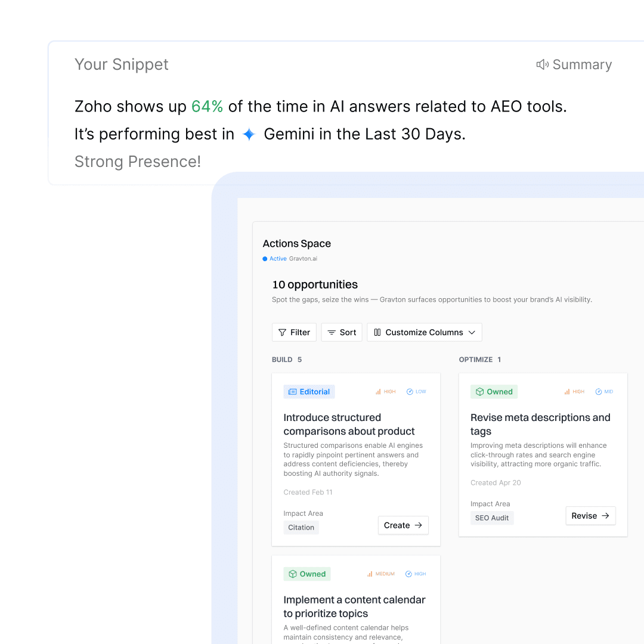Click the BUILD 5 column header
This screenshot has width=644, height=644.
click(287, 360)
